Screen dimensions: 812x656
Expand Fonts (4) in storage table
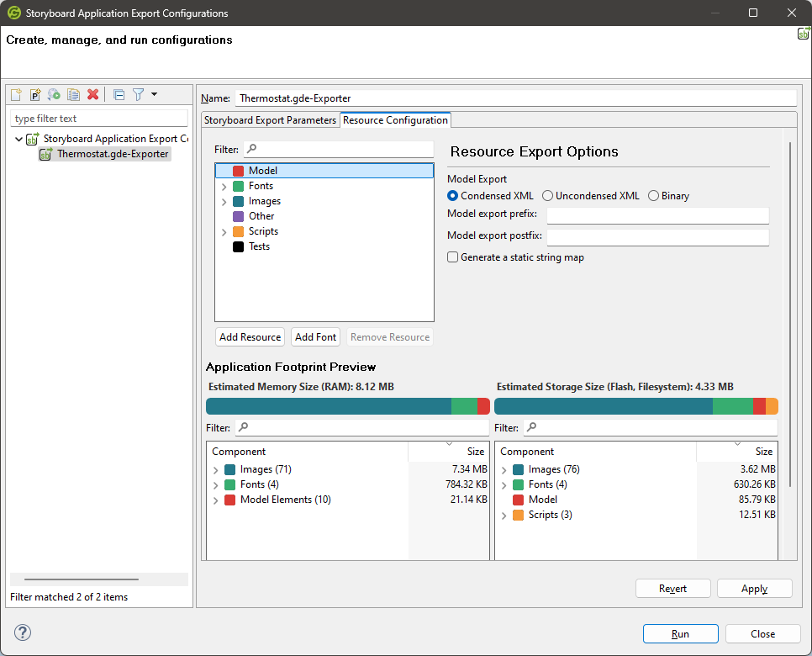click(x=504, y=485)
